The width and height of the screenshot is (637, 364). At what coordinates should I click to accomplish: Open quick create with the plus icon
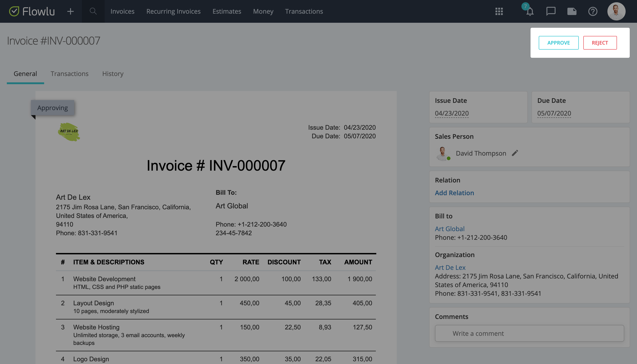[70, 11]
